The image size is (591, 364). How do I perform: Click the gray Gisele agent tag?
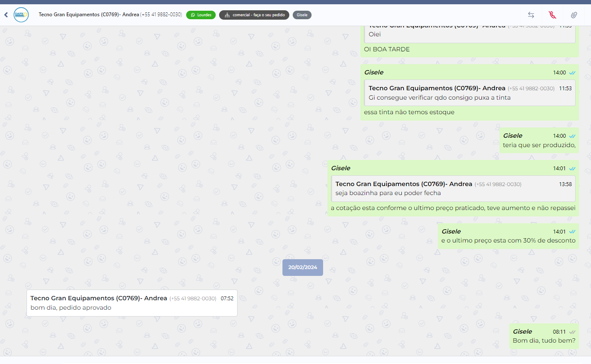302,15
